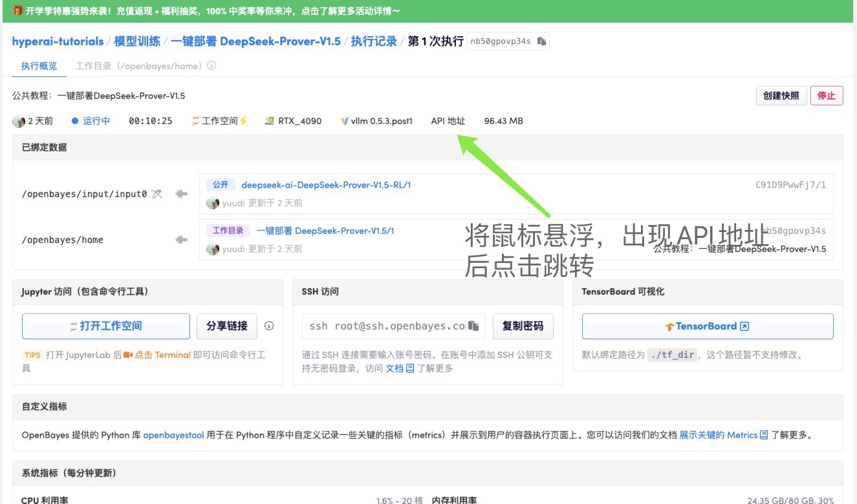857x504 pixels.
Task: Click the user avatar beside 2 天前
Action: tap(18, 121)
